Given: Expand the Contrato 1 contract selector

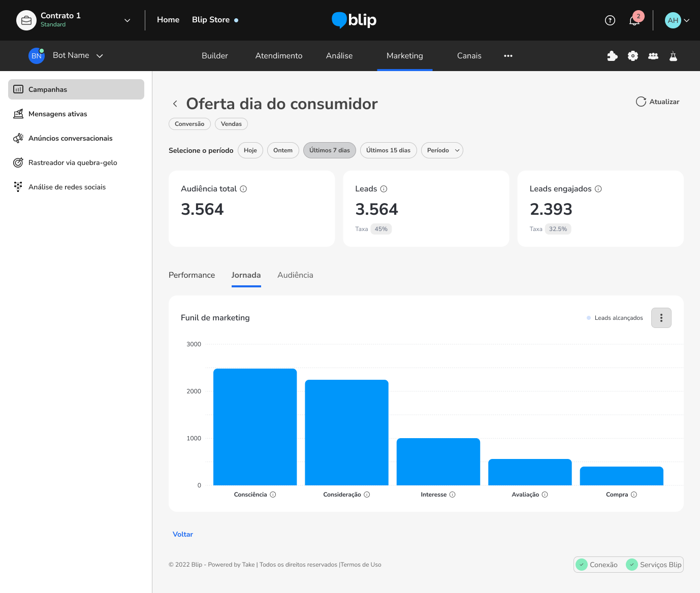Looking at the screenshot, I should click(127, 20).
